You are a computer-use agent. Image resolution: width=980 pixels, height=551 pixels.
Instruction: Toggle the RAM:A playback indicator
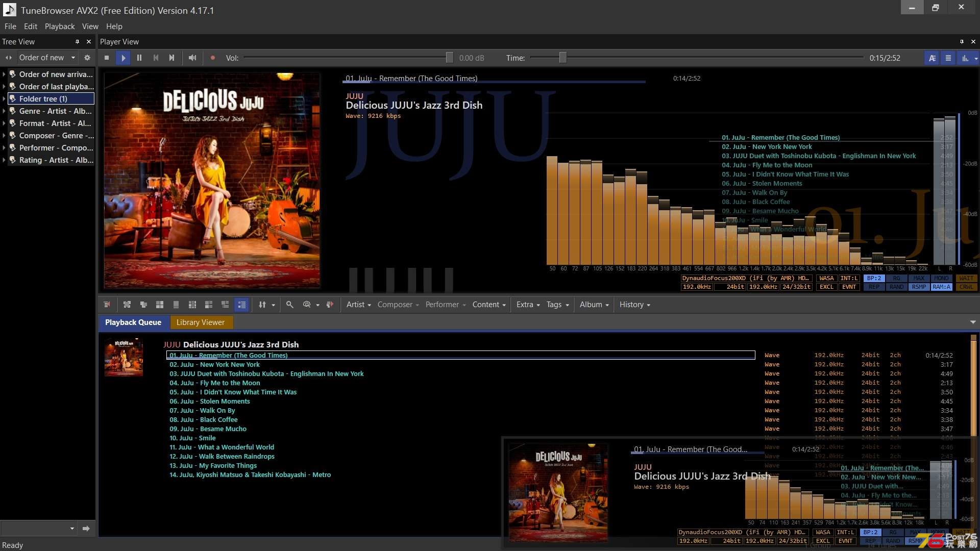pyautogui.click(x=941, y=287)
